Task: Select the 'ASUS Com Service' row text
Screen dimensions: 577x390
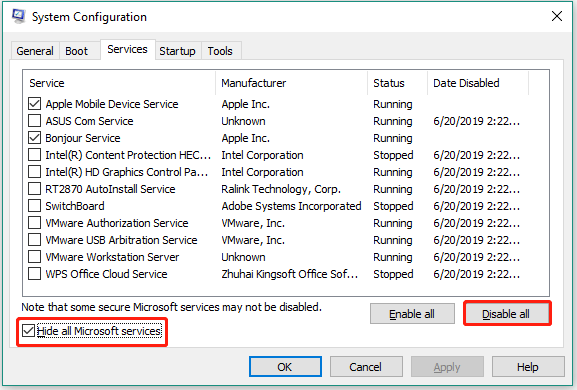Action: (89, 121)
